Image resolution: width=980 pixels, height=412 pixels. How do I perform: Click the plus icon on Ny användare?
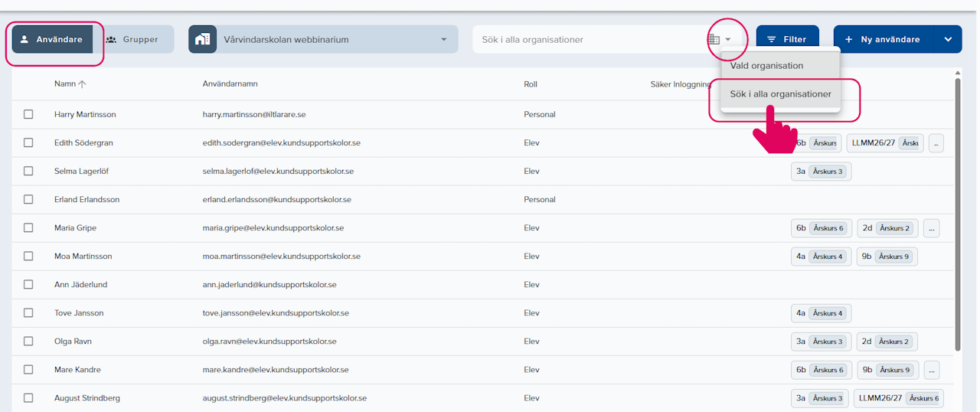click(848, 39)
